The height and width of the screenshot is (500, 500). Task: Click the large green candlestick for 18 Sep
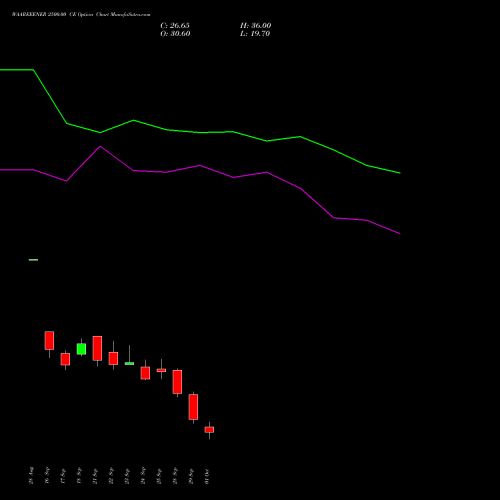(81, 349)
